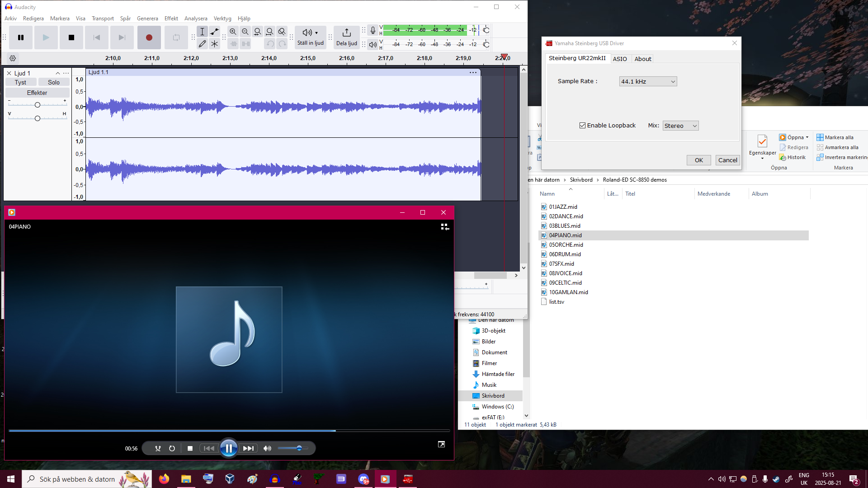
Task: Select the Multi-tool asterisk icon
Action: (214, 44)
